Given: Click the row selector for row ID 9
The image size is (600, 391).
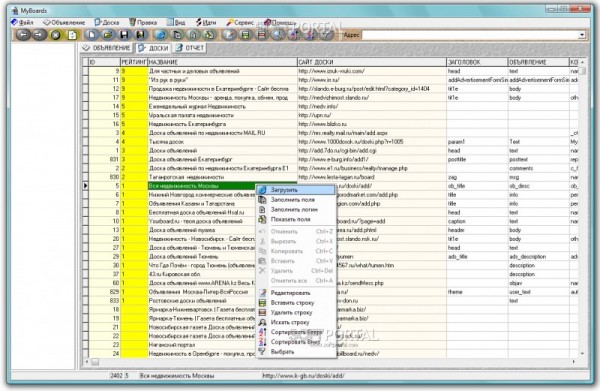Looking at the screenshot, I should coord(85,71).
